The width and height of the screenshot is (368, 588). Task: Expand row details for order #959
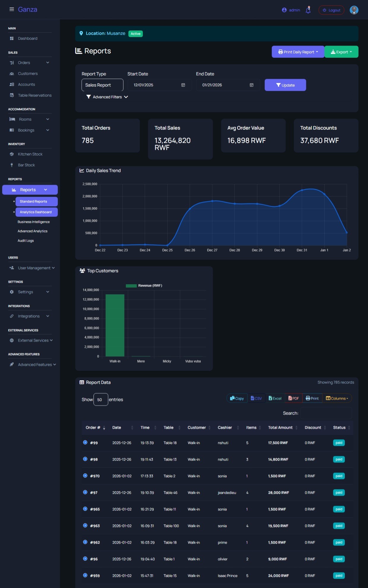coord(85,575)
